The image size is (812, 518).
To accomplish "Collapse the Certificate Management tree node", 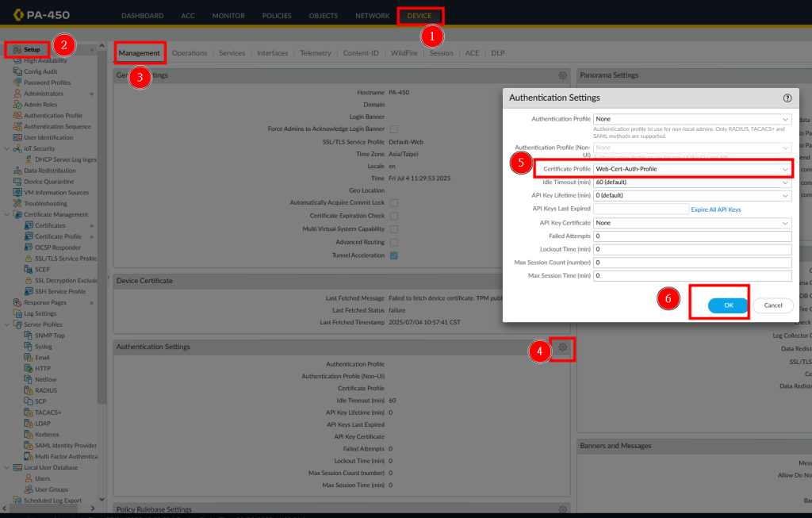I will pos(6,214).
